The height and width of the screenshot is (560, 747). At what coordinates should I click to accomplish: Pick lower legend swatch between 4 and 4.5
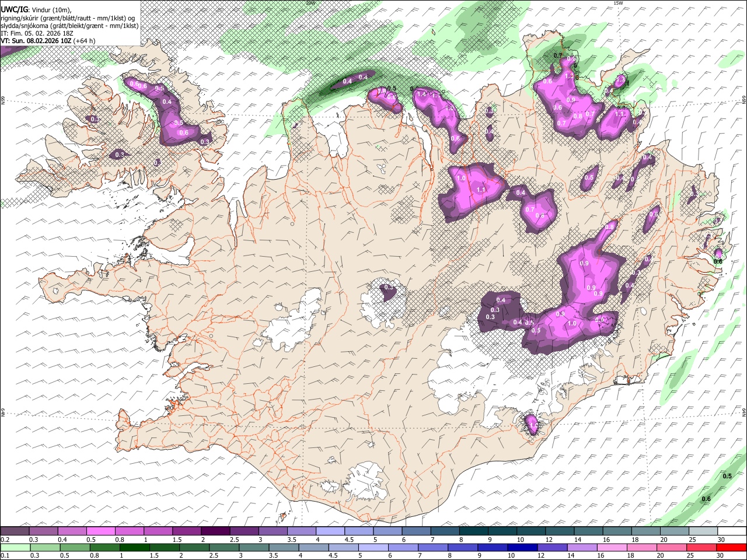pyautogui.click(x=314, y=547)
